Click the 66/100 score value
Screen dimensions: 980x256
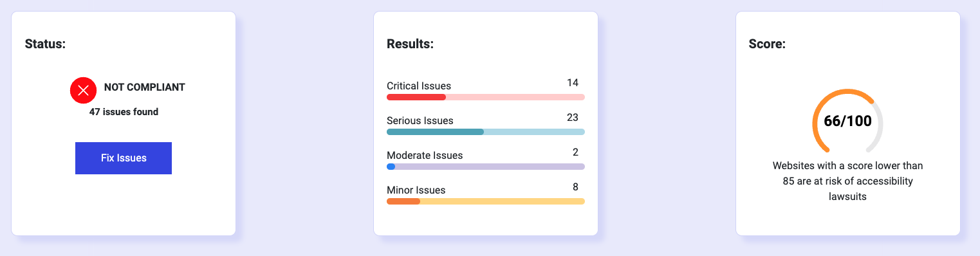[x=848, y=121]
